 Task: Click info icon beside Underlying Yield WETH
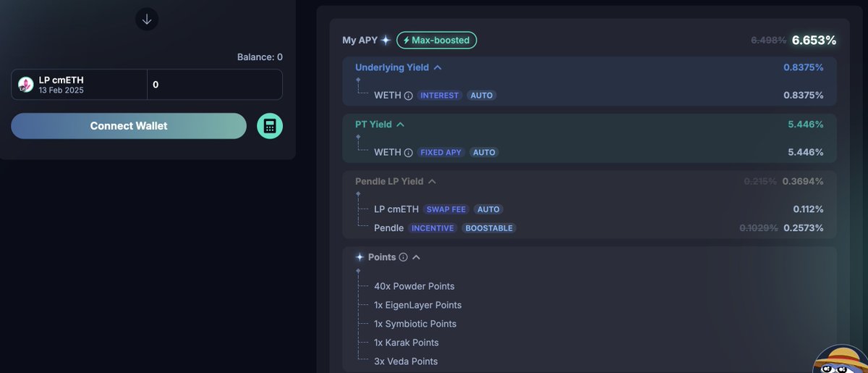pos(409,96)
